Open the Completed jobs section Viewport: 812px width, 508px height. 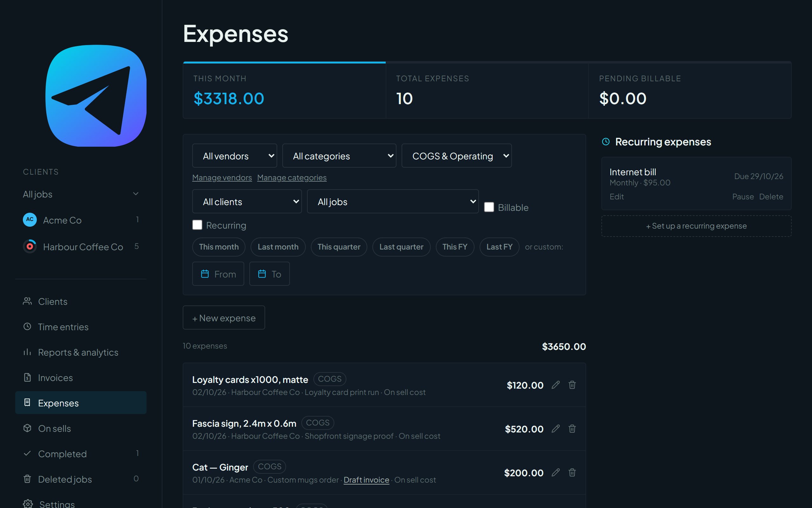[81, 454]
